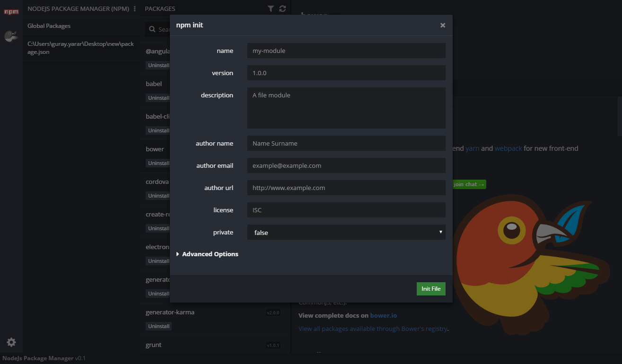
Task: Click the generator-karma v2.0.0 version badge
Action: click(x=273, y=312)
